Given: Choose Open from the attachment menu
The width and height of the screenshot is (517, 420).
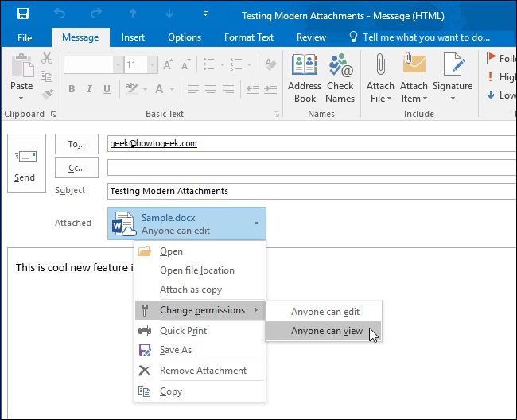Looking at the screenshot, I should 200,251.
